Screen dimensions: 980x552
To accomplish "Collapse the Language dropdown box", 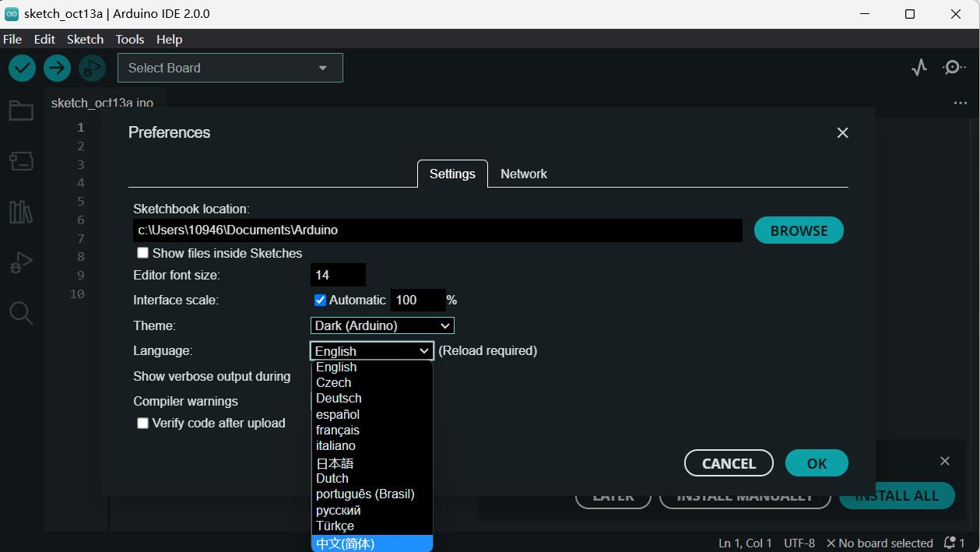I will (x=372, y=351).
